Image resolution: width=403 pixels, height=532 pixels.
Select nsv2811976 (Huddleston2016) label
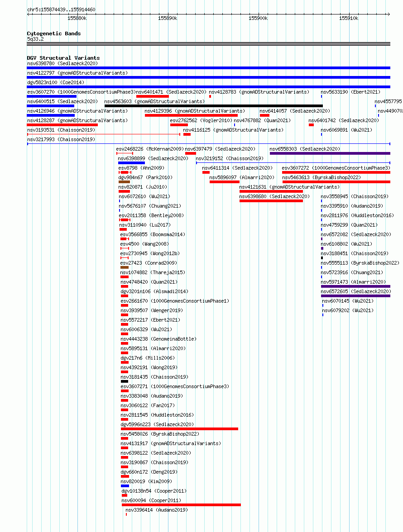pyautogui.click(x=357, y=215)
